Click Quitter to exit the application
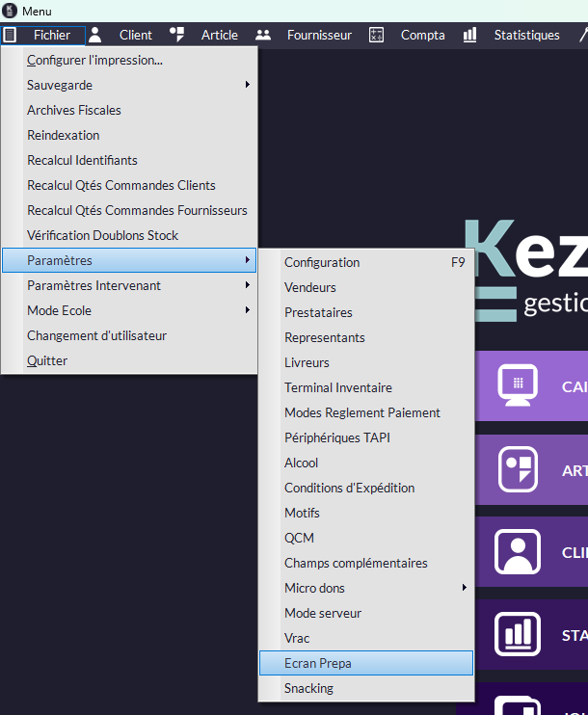The width and height of the screenshot is (588, 715). (x=47, y=360)
